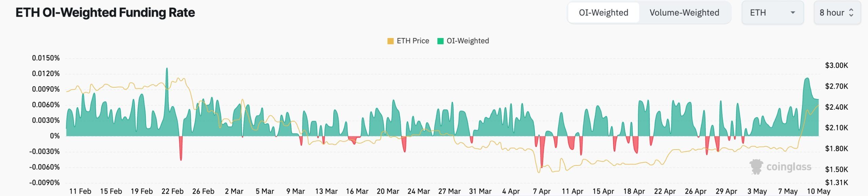Viewport: 868px width, 196px height.
Task: Click the 7 Apr date label
Action: tap(541, 191)
